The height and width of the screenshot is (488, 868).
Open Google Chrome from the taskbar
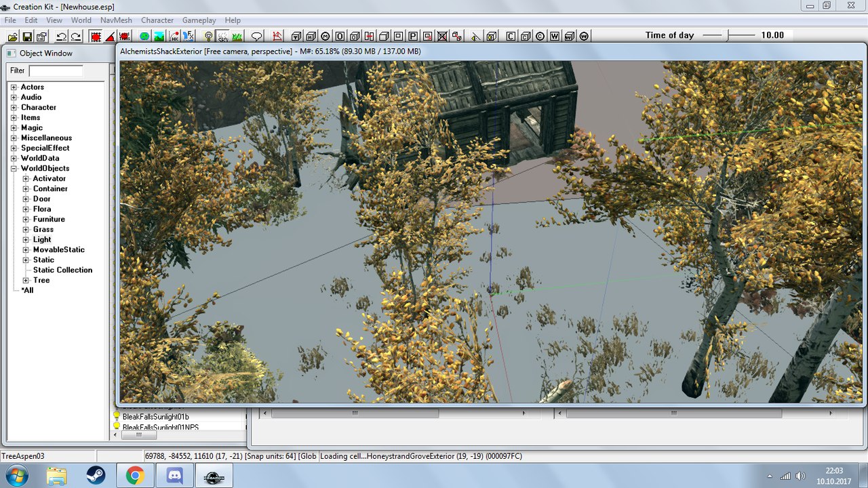pyautogui.click(x=134, y=476)
